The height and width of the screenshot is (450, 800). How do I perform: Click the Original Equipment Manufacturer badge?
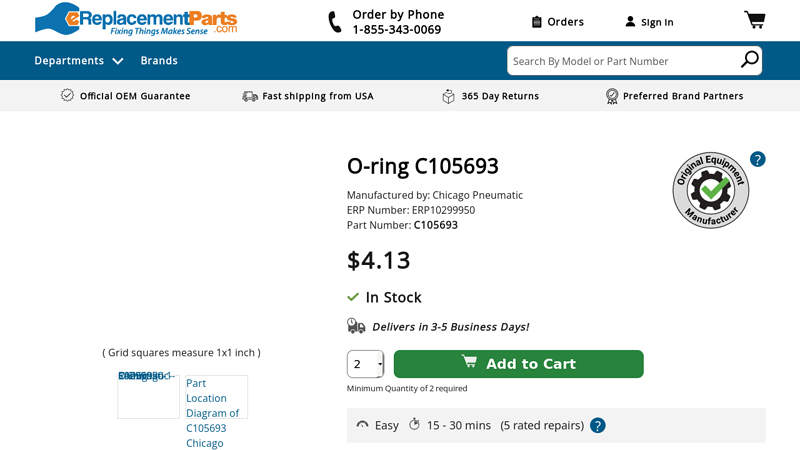pos(710,189)
